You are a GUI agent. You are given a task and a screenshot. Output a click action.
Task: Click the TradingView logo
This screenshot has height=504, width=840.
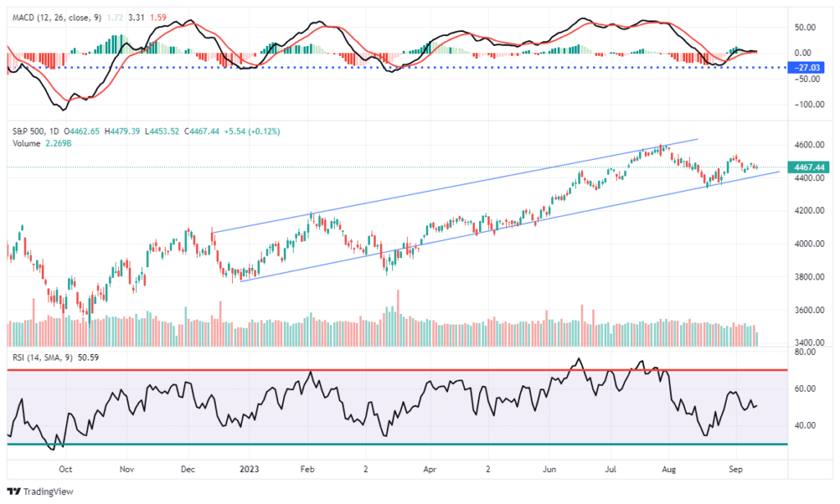pyautogui.click(x=40, y=491)
